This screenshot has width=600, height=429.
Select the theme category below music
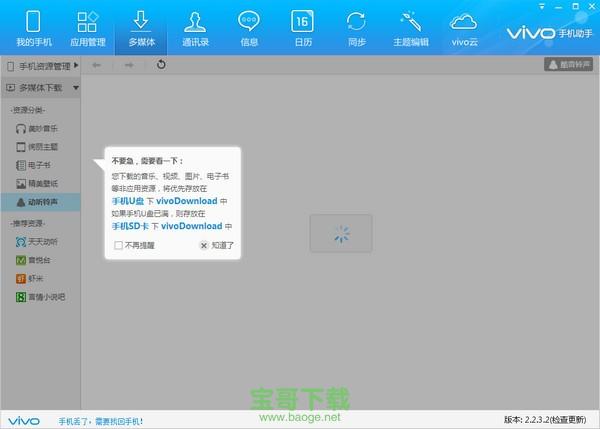pyautogui.click(x=37, y=147)
